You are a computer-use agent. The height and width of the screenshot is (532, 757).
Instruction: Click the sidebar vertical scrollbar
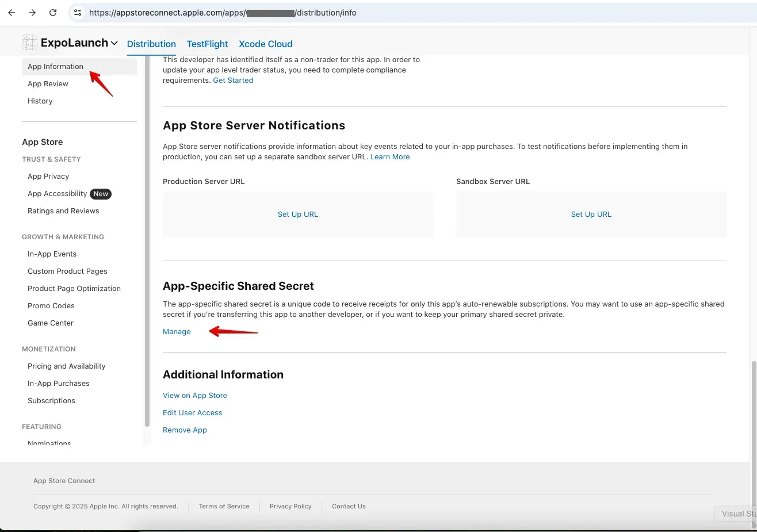click(x=147, y=242)
